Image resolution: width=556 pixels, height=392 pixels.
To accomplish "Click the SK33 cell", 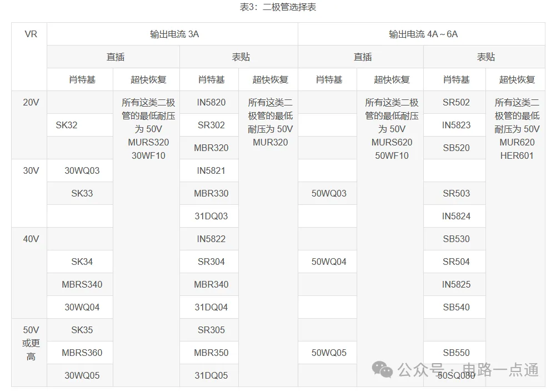I will pyautogui.click(x=80, y=193).
